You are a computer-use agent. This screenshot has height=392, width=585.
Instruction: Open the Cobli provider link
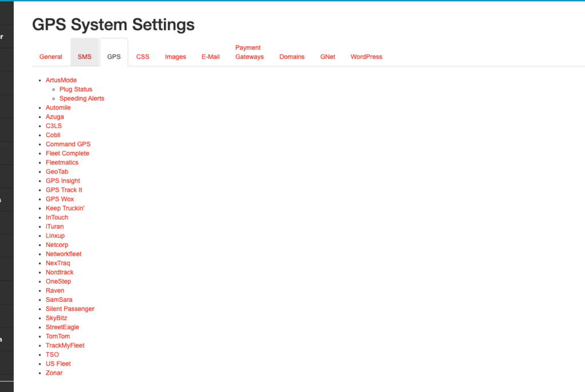53,135
